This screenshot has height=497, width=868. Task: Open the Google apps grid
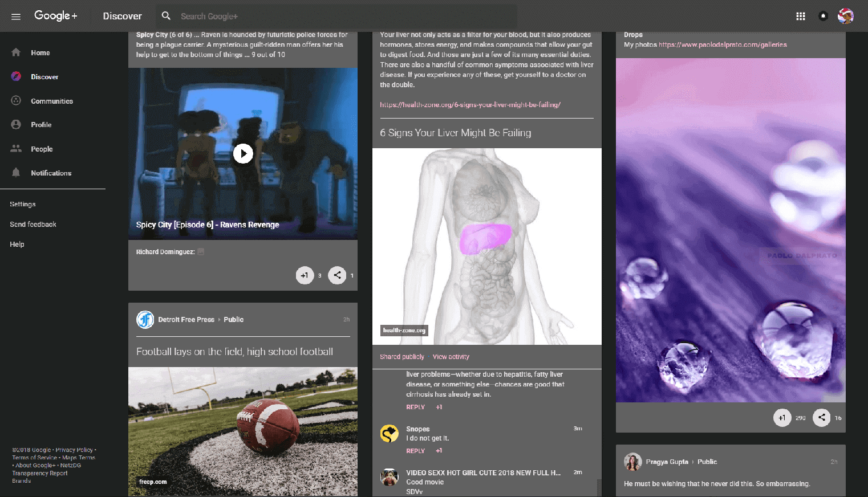pos(801,16)
